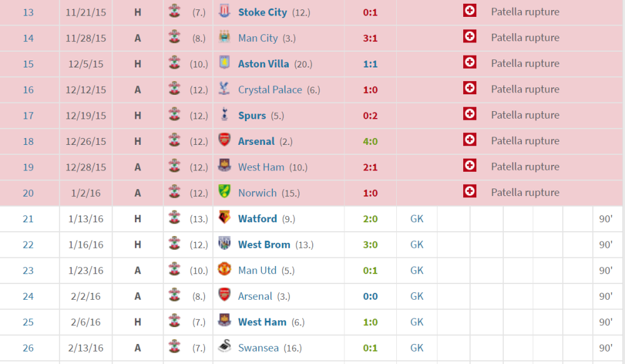
Task: Click the Stoke City club crest
Action: coord(224,12)
